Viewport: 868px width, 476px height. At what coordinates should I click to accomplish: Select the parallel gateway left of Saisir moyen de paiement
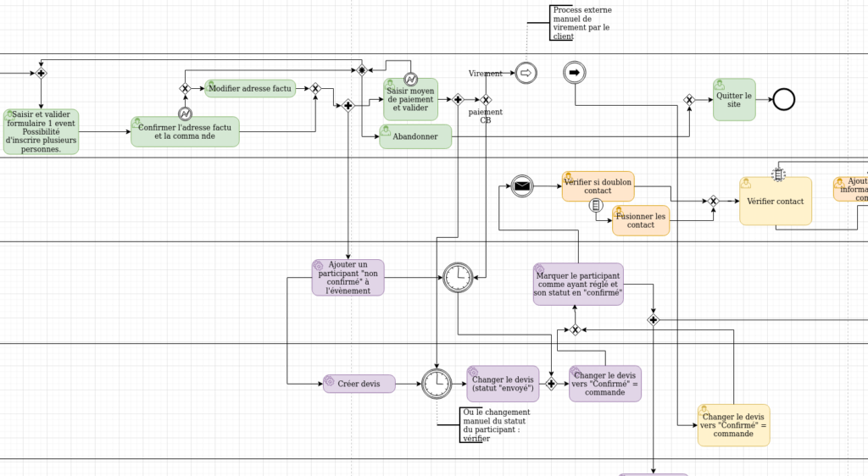348,105
